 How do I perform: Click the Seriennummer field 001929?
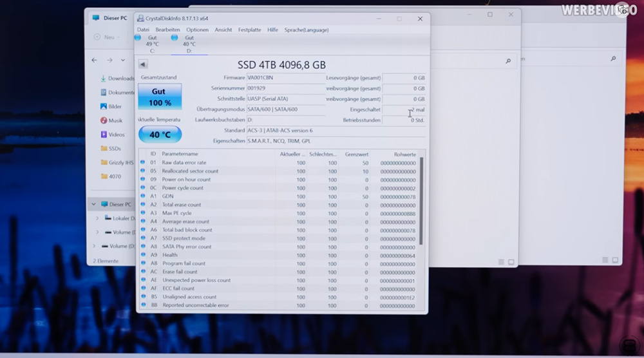286,88
